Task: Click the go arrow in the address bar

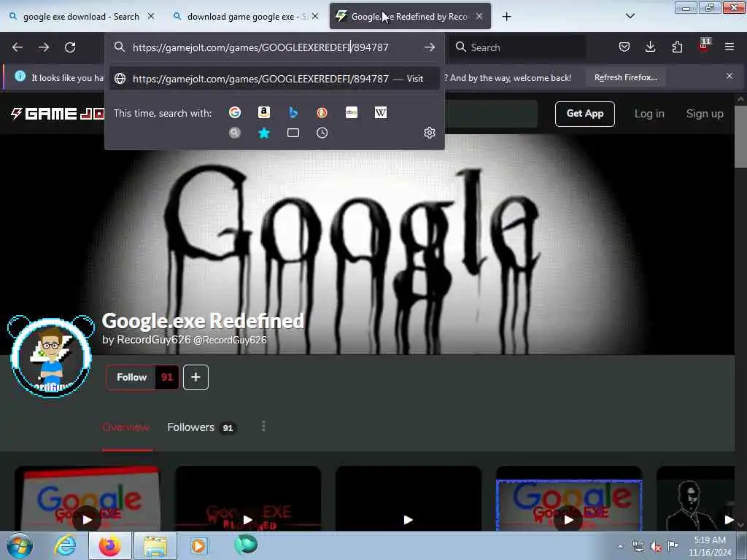Action: click(x=429, y=47)
